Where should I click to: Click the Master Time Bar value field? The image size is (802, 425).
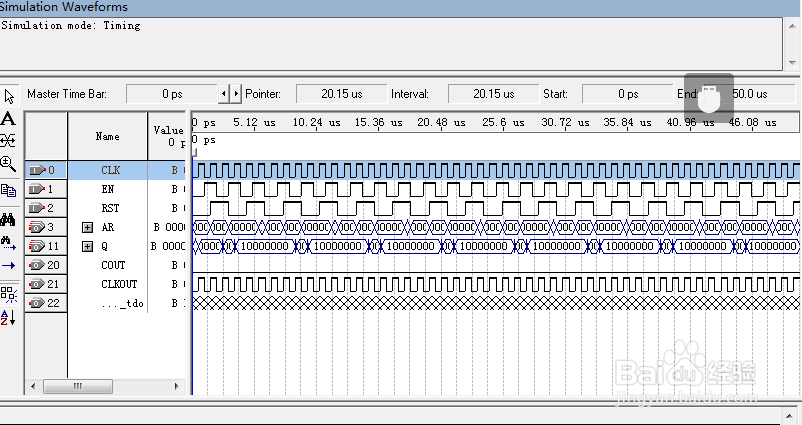[x=172, y=94]
